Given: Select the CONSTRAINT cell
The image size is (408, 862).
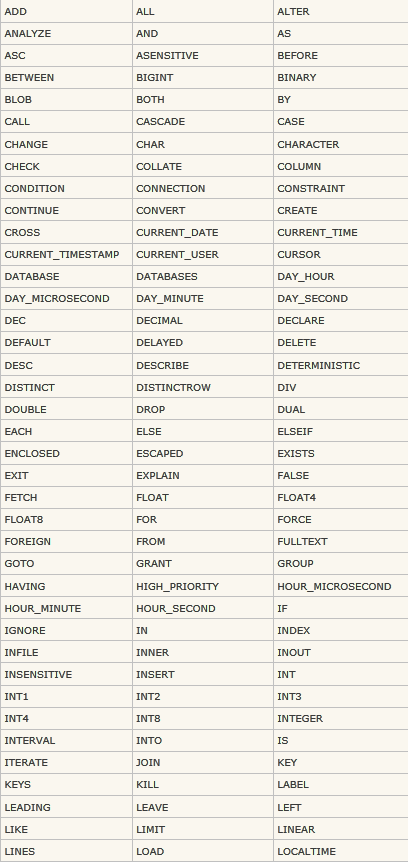Looking at the screenshot, I should pos(341,188).
